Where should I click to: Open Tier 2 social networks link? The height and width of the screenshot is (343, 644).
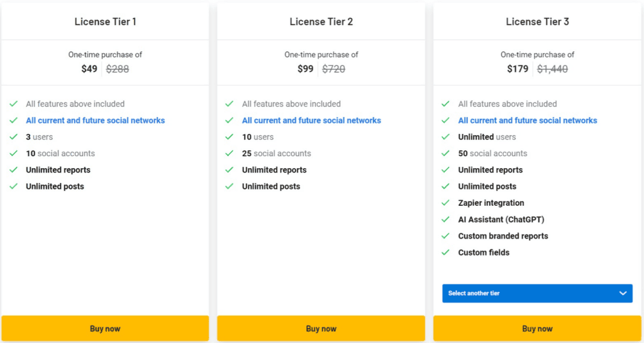point(311,120)
